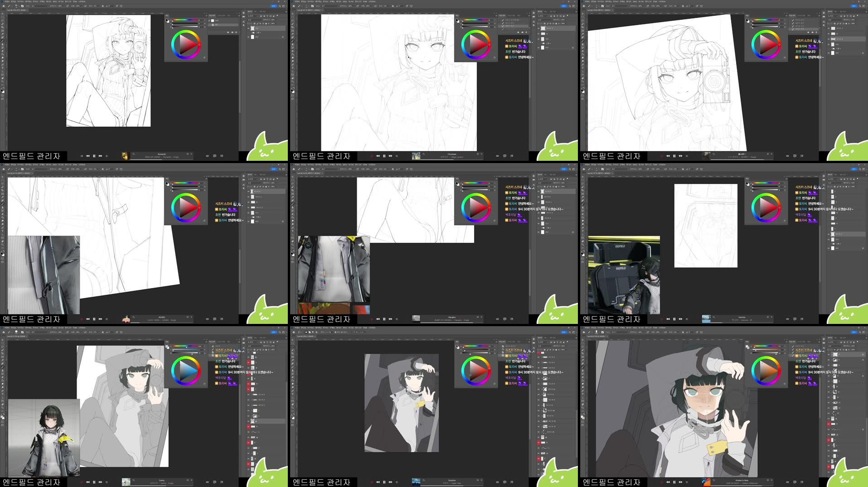Click the search magnifier icon top right
Viewport: 868px width, 487px height.
coord(280,6)
